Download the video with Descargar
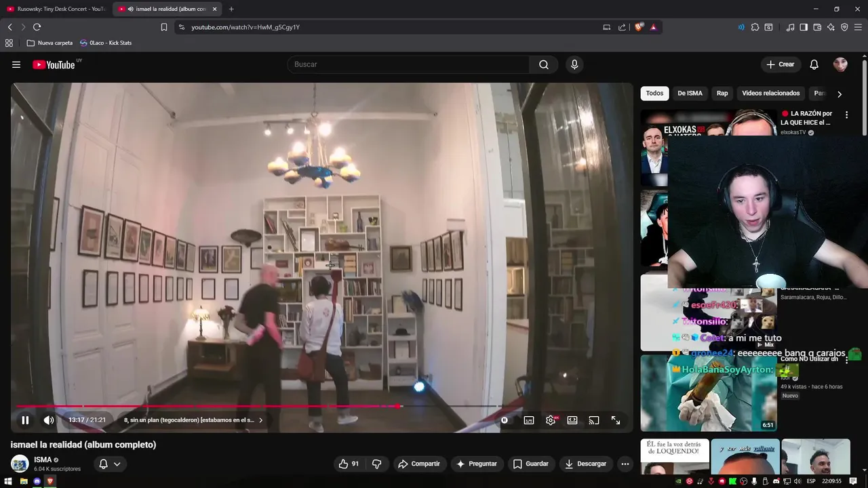Screen dimensions: 868x488 (585, 464)
